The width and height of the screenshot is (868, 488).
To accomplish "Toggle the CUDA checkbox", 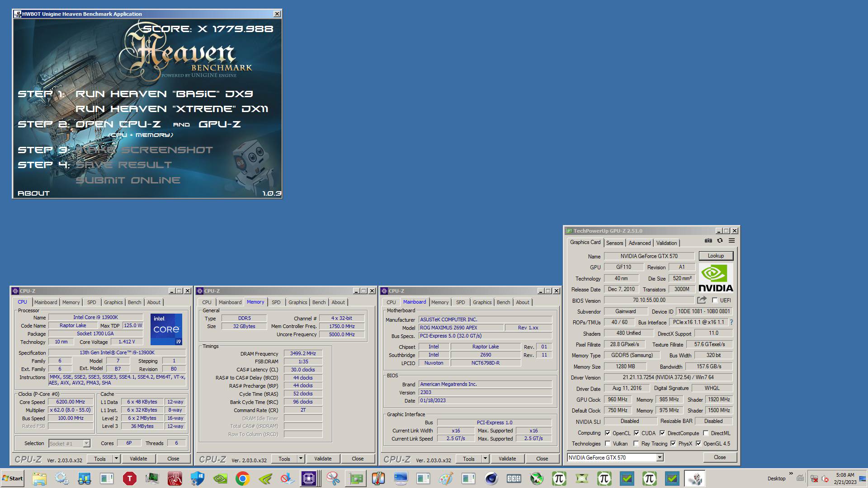I will 637,433.
